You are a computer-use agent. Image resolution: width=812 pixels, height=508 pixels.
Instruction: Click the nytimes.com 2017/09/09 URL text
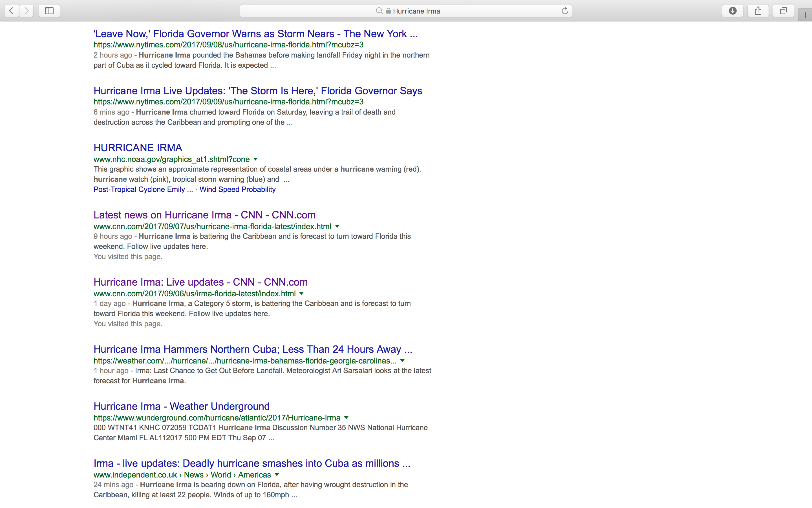click(x=228, y=102)
